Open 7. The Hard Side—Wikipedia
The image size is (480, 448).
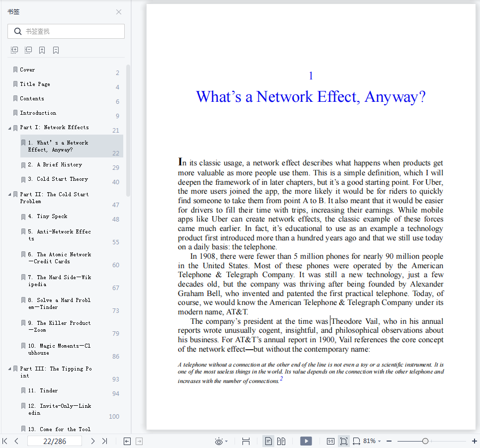coord(60,281)
